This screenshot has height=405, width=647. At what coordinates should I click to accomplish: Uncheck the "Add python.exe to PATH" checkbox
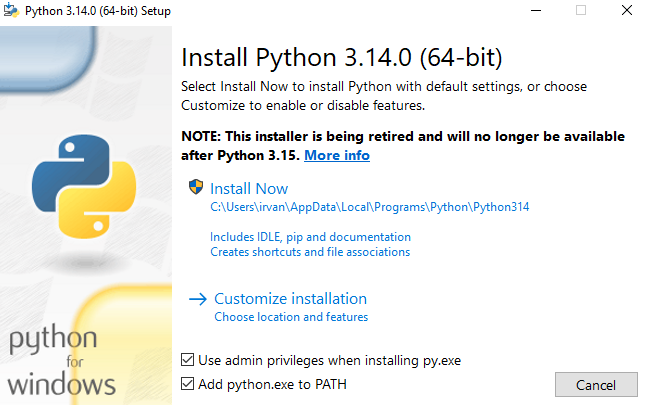[x=187, y=384]
